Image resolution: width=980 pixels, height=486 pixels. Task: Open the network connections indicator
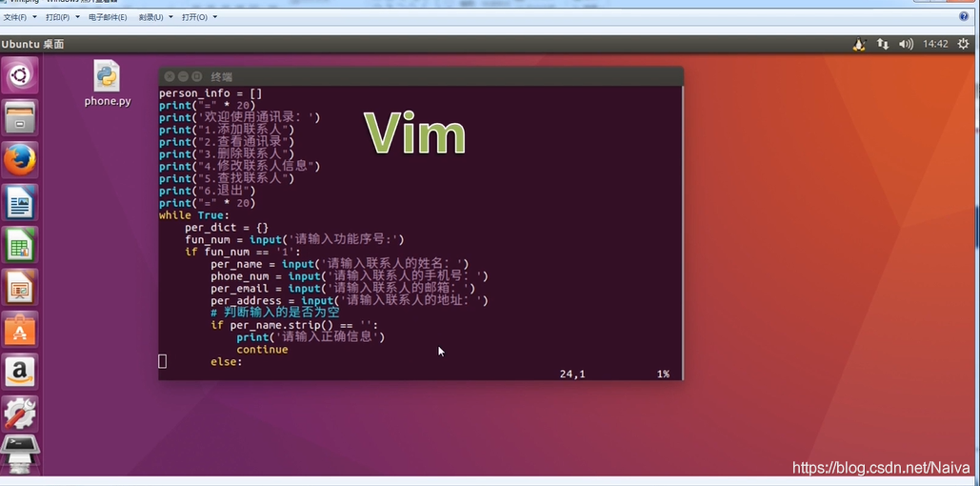click(883, 45)
